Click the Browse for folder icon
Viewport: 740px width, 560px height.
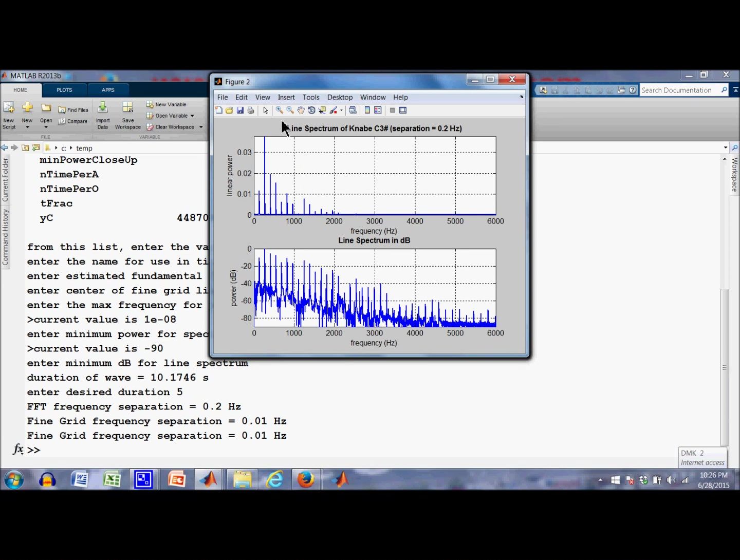click(36, 148)
